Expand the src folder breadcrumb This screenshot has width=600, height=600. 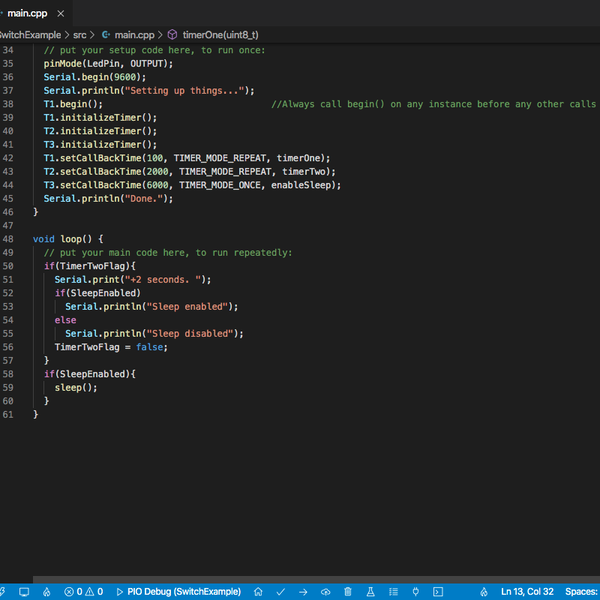point(79,34)
